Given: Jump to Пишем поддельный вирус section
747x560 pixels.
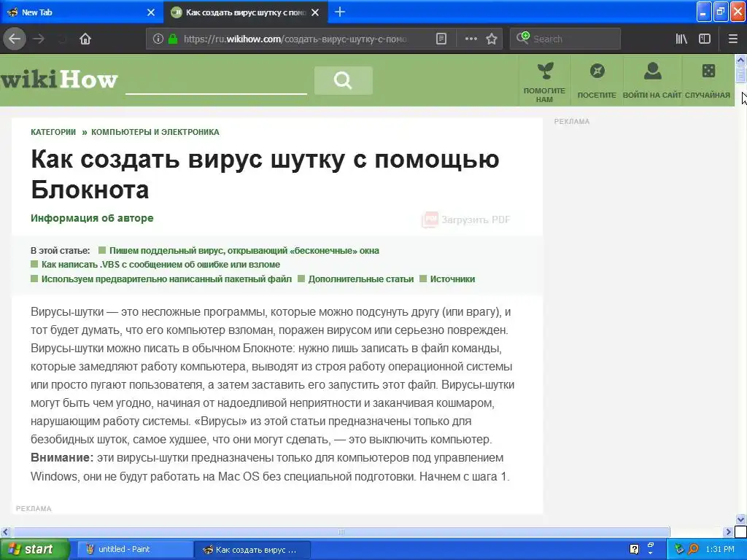Looking at the screenshot, I should pyautogui.click(x=244, y=251).
